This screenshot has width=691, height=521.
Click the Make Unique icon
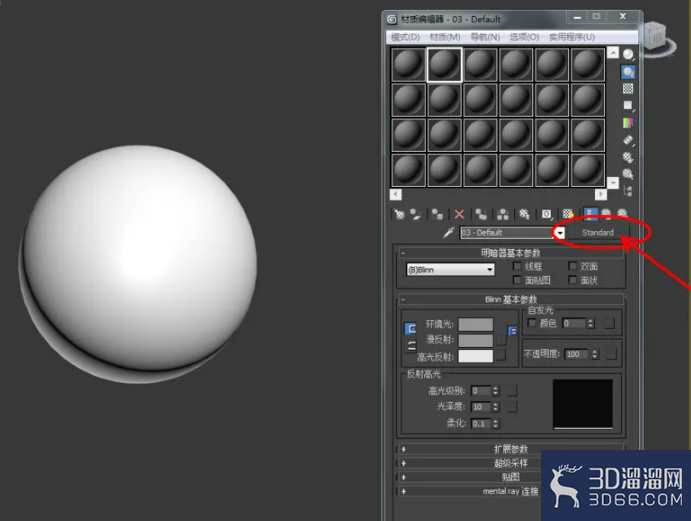click(x=502, y=214)
